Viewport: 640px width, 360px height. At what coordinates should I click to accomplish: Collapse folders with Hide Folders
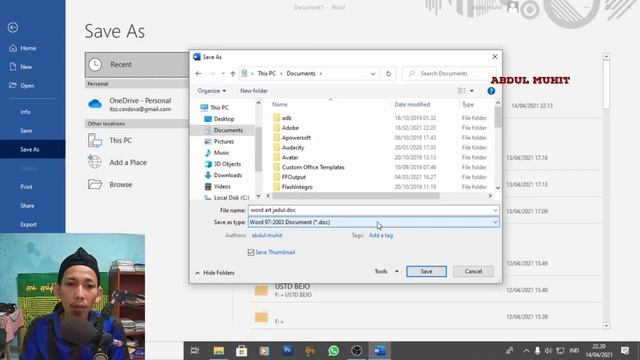[x=215, y=273]
